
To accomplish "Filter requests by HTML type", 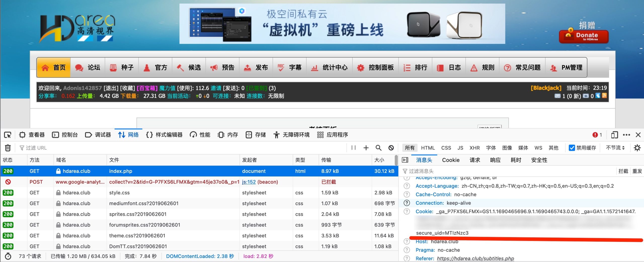I will coord(428,148).
